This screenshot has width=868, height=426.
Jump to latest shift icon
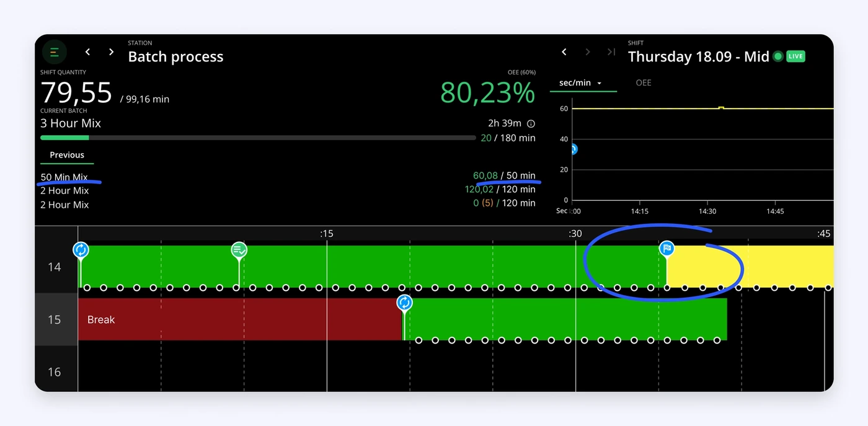tap(611, 52)
